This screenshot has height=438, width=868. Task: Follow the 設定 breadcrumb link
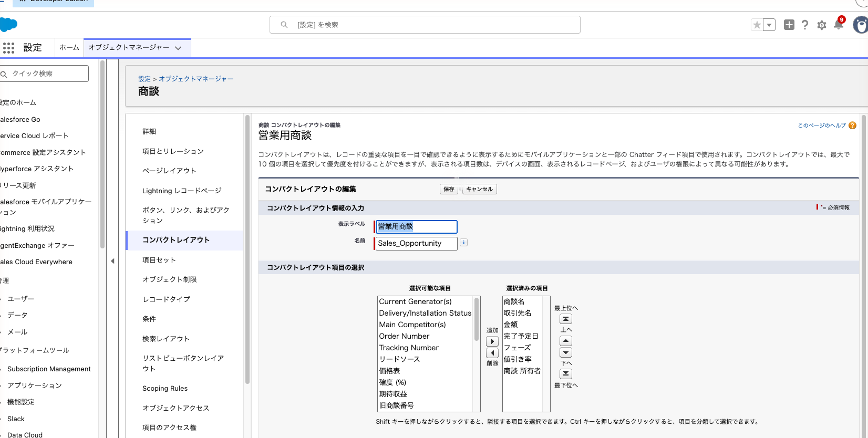pos(144,79)
